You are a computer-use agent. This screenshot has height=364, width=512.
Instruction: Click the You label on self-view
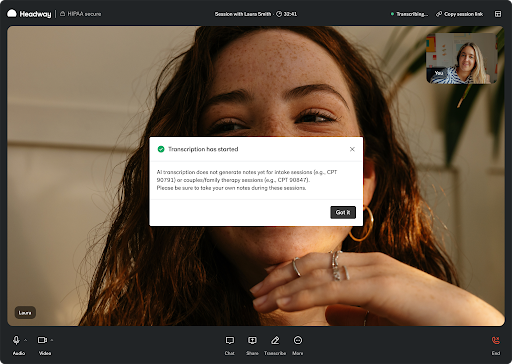tap(439, 73)
